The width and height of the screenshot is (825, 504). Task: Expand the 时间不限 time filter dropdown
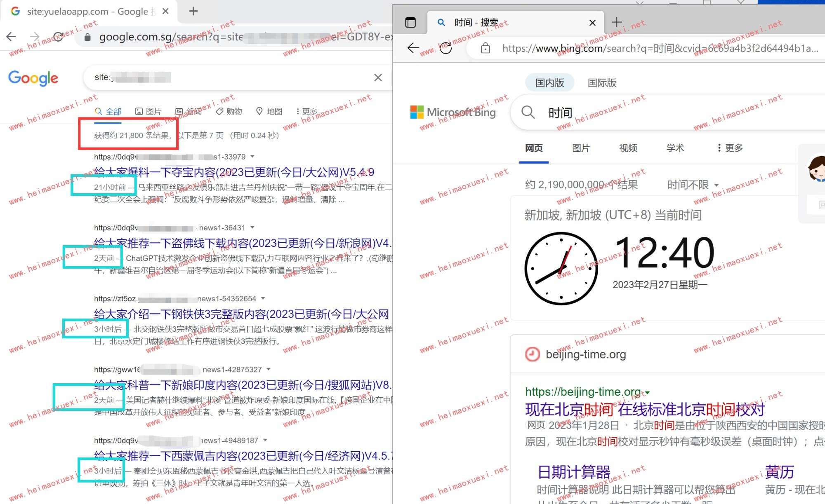coord(693,185)
